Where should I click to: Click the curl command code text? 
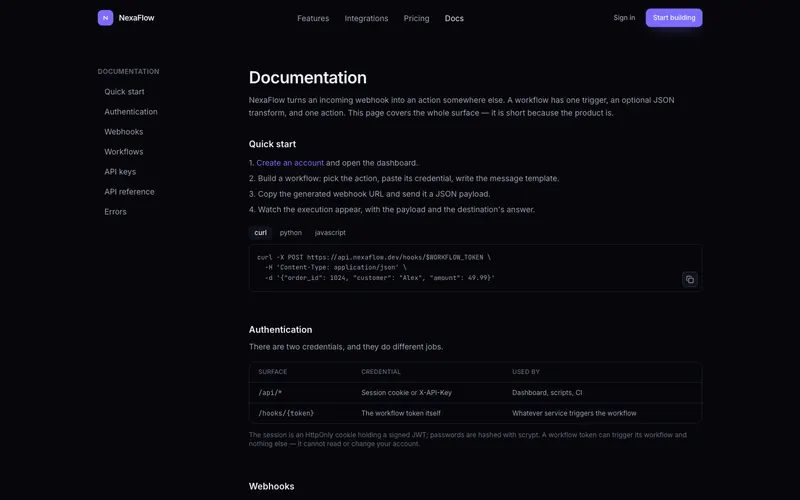click(x=376, y=267)
